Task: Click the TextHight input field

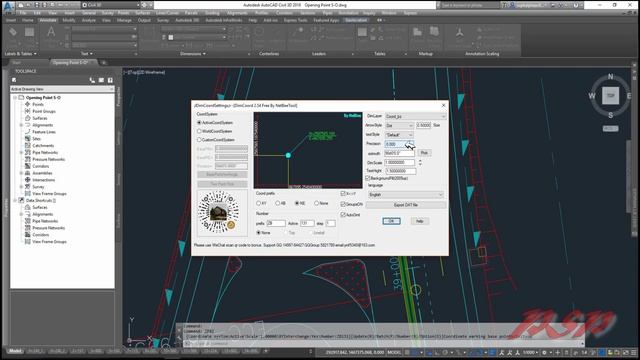Action: click(400, 171)
